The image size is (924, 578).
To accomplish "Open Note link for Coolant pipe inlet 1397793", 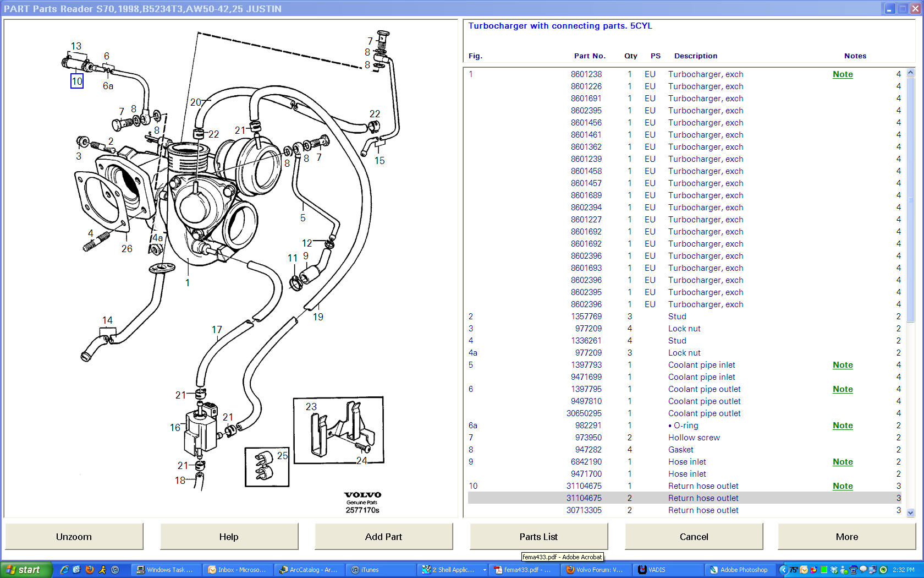I will tap(842, 365).
